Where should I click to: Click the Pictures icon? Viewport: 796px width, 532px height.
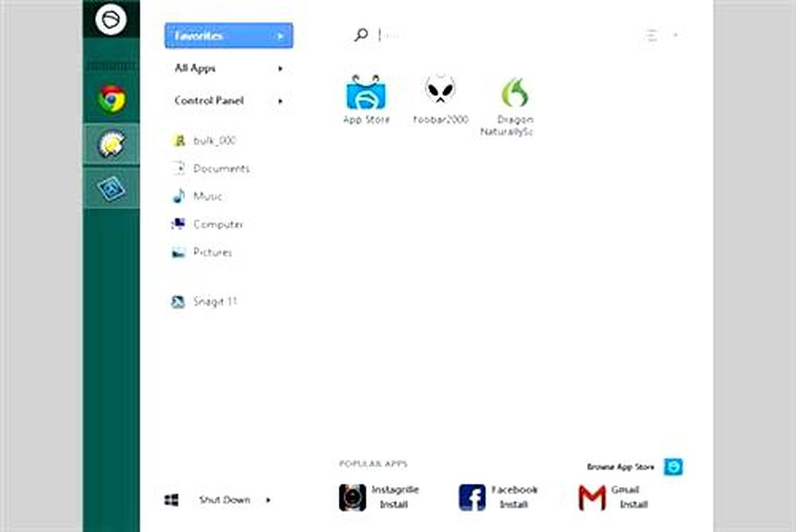[178, 252]
